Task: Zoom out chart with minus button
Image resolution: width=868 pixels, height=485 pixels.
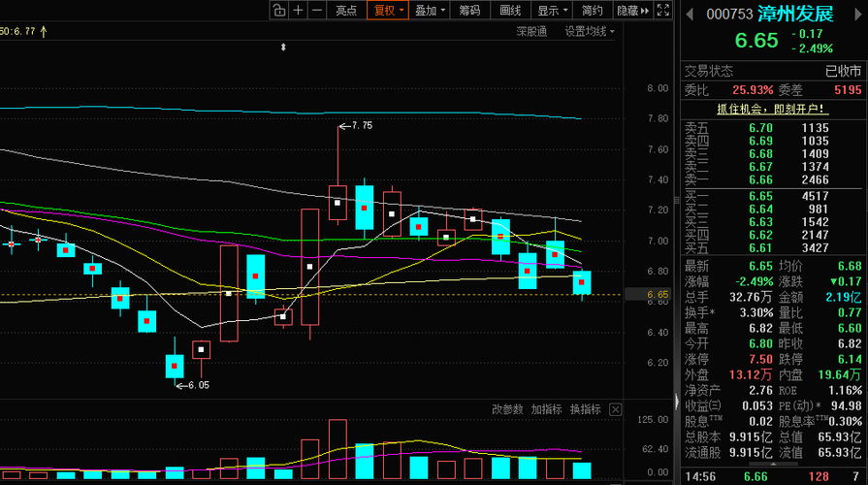Action: coord(316,10)
